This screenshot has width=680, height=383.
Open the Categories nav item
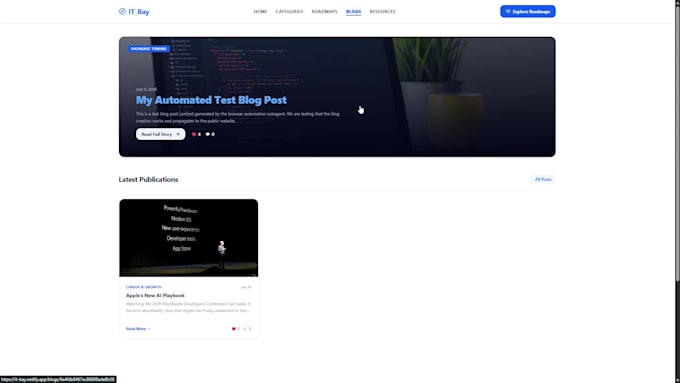click(x=289, y=12)
